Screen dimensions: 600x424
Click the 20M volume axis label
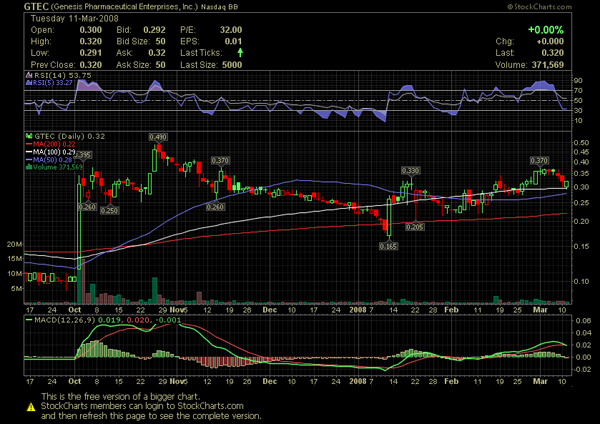point(14,245)
